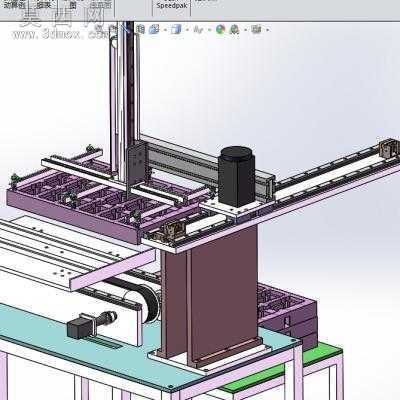Open the View Settings monitor icon

tap(256, 29)
